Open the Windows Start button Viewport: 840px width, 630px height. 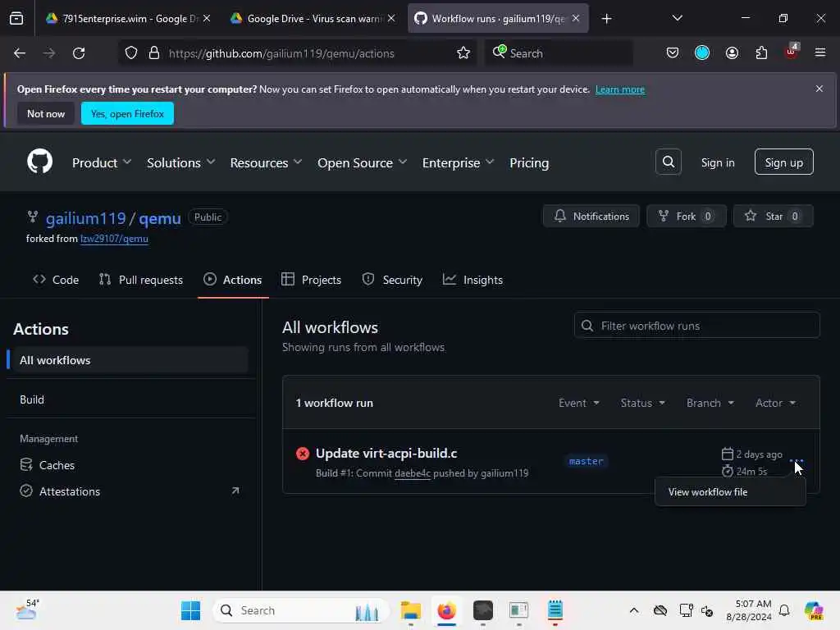190,610
